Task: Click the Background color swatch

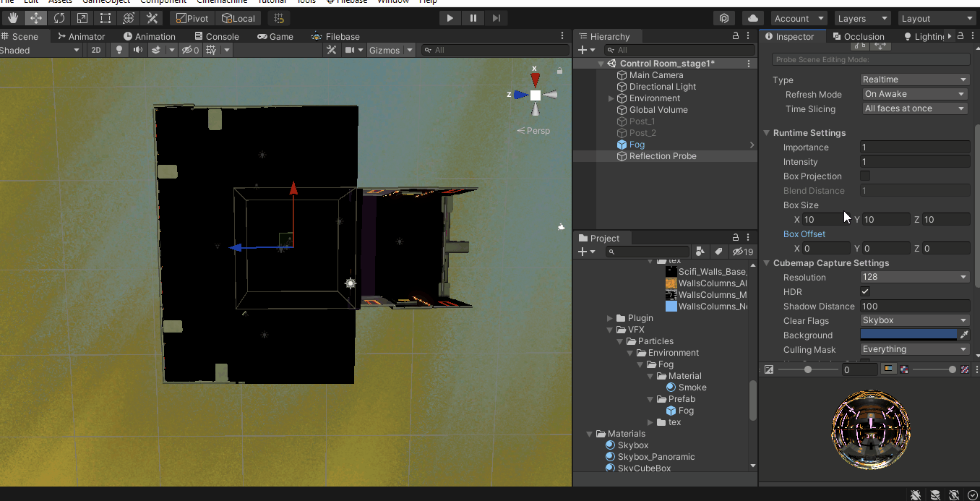Action: (x=908, y=335)
